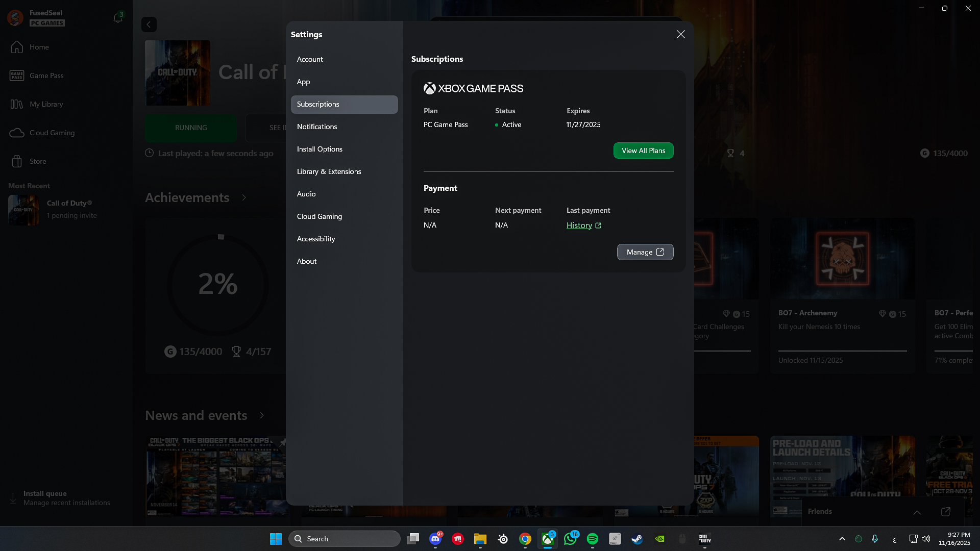This screenshot has width=980, height=551.
Task: Open Install queue
Action: point(66,498)
